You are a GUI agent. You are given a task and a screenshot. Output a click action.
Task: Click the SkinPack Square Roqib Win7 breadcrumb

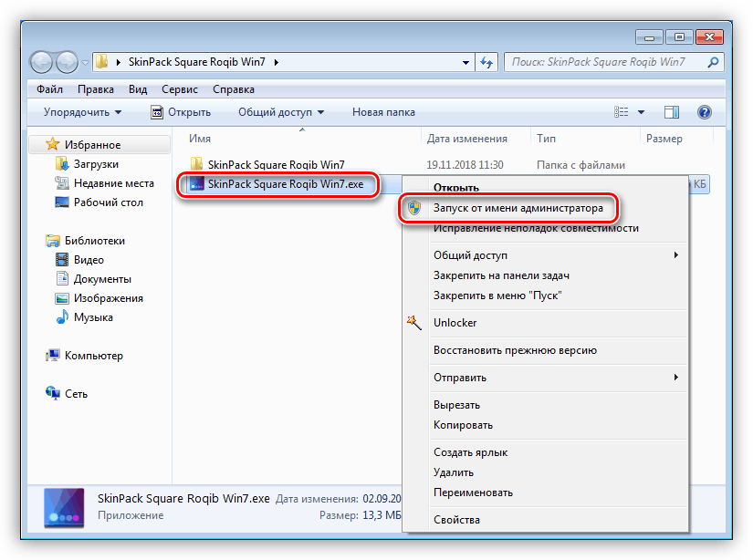pyautogui.click(x=196, y=62)
